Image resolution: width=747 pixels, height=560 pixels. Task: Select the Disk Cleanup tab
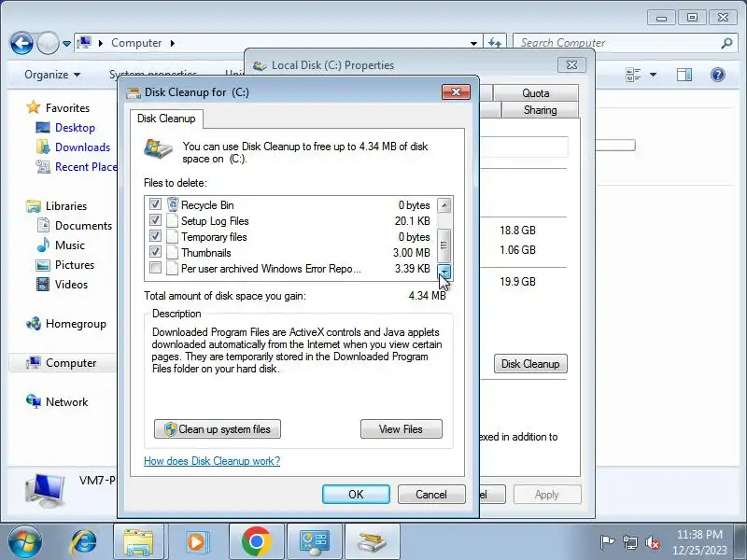166,119
